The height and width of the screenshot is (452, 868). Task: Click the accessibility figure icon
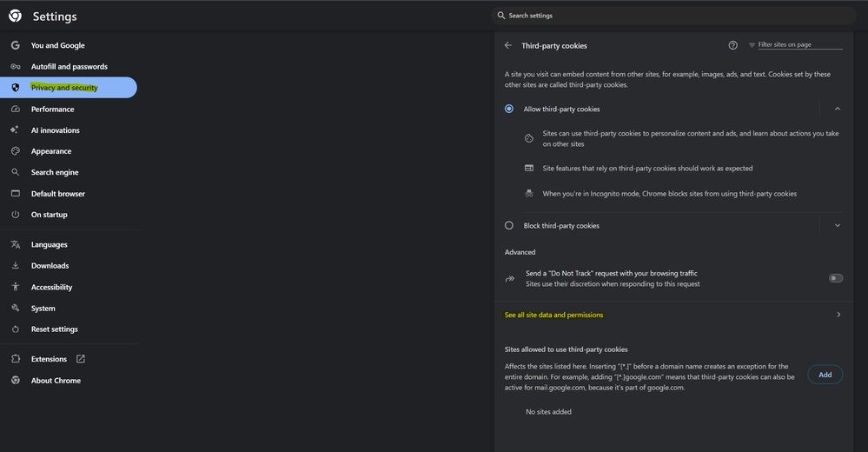click(16, 287)
